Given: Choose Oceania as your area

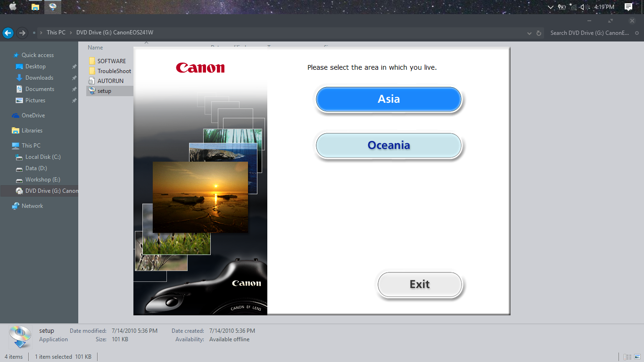Looking at the screenshot, I should click(x=388, y=145).
